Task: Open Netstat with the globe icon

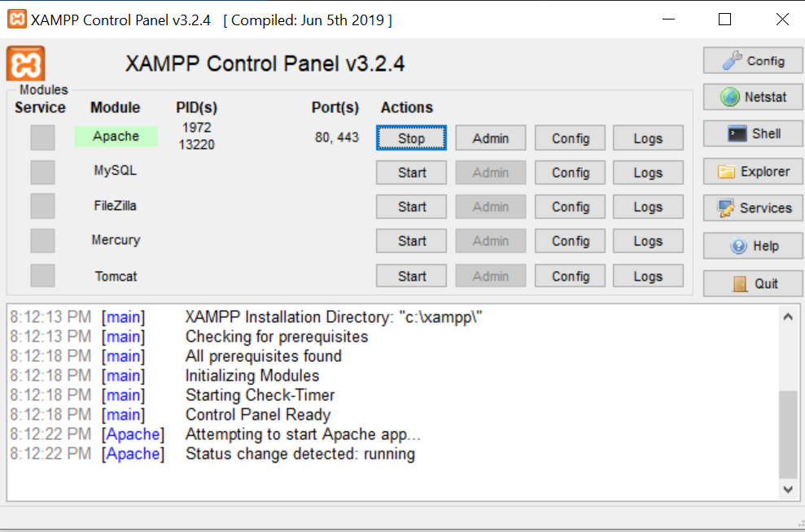Action: pyautogui.click(x=753, y=97)
